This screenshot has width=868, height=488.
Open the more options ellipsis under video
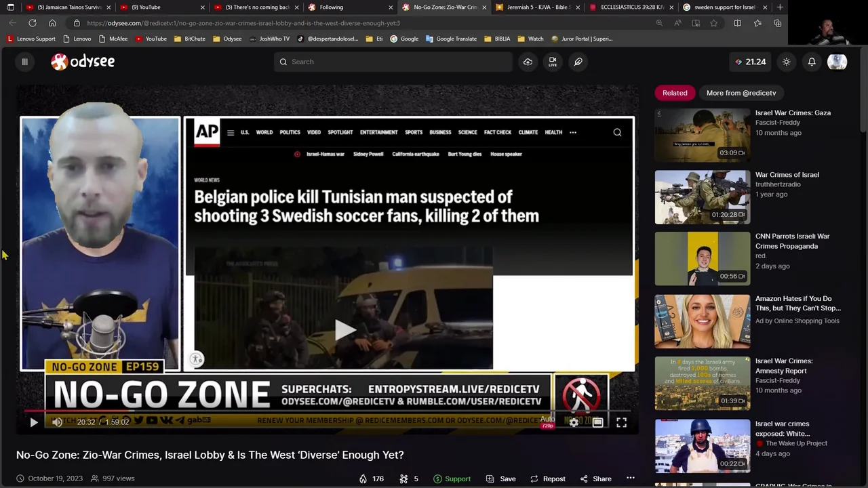630,479
